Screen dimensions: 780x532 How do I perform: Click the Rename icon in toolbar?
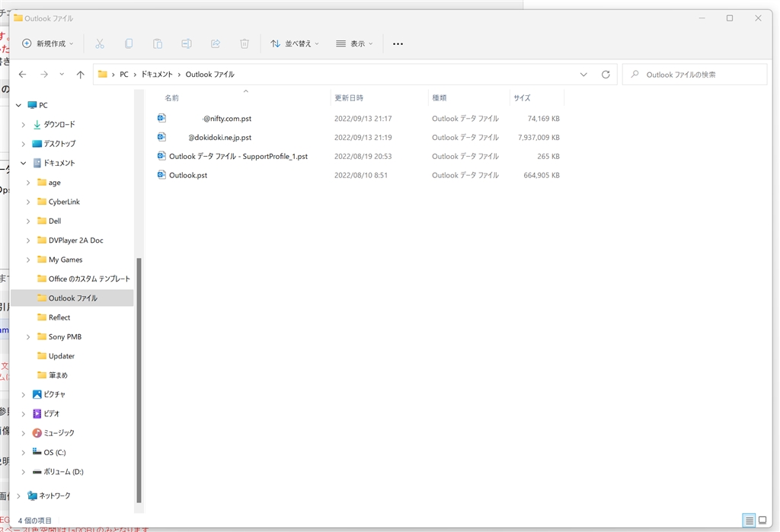click(187, 43)
